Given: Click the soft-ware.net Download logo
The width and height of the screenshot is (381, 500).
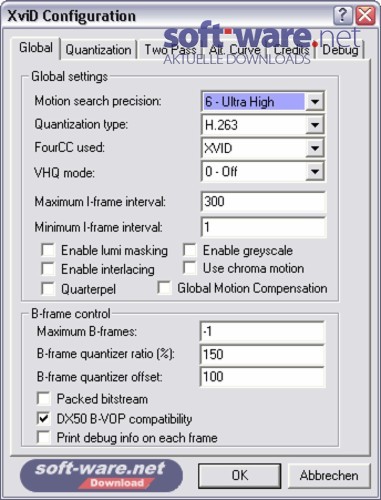Looking at the screenshot, I should (101, 476).
